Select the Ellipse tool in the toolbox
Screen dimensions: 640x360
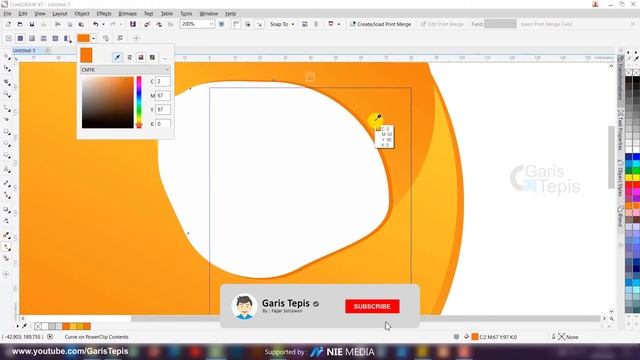[x=7, y=144]
